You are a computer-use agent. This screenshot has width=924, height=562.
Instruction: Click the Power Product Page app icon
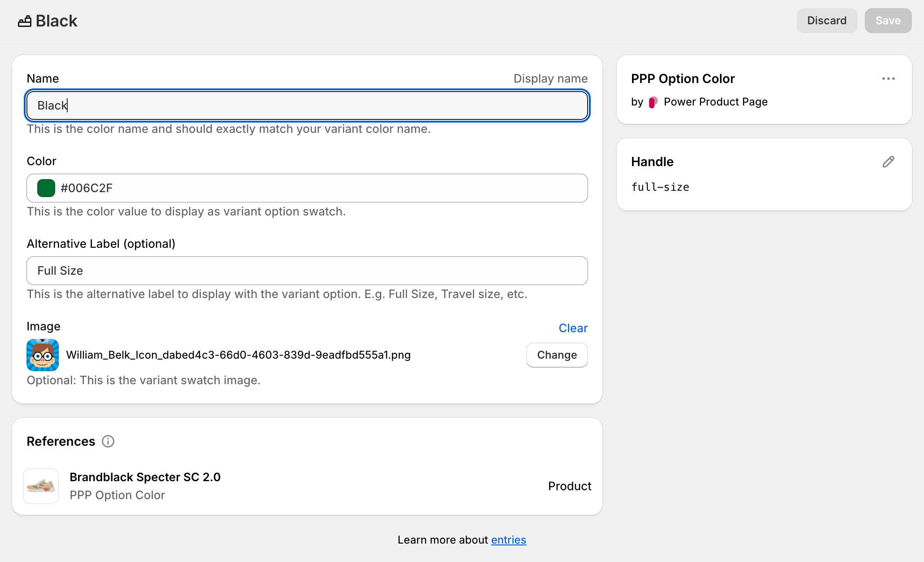click(653, 102)
